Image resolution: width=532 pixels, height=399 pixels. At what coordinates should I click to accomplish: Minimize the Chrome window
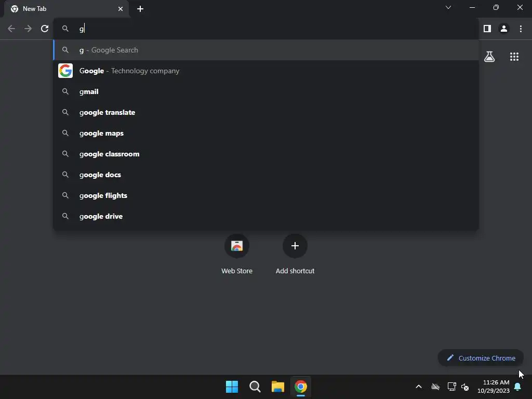(x=472, y=7)
